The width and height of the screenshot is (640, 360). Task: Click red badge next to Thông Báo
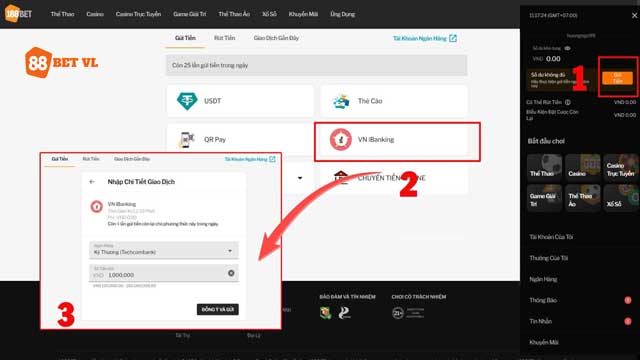pos(628,300)
